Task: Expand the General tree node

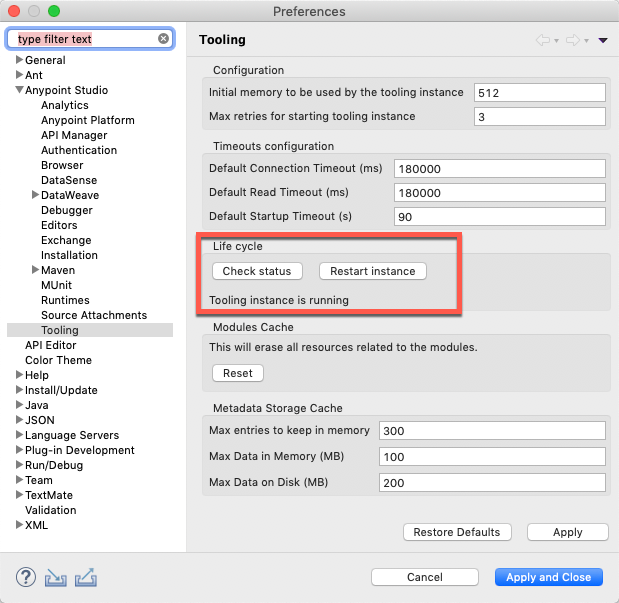Action: point(19,60)
